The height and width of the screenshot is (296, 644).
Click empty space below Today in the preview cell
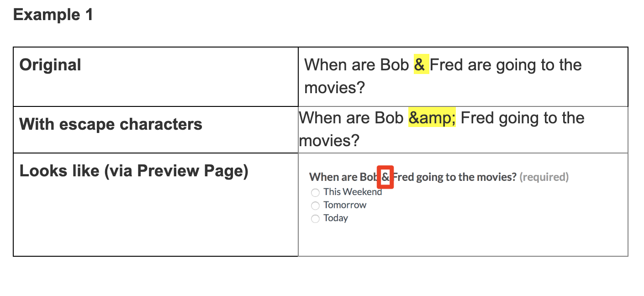[463, 240]
